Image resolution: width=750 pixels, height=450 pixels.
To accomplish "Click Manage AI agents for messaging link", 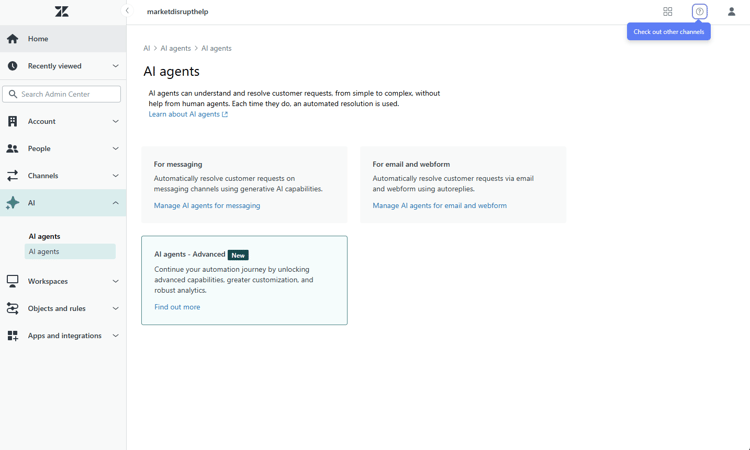I will pyautogui.click(x=207, y=206).
